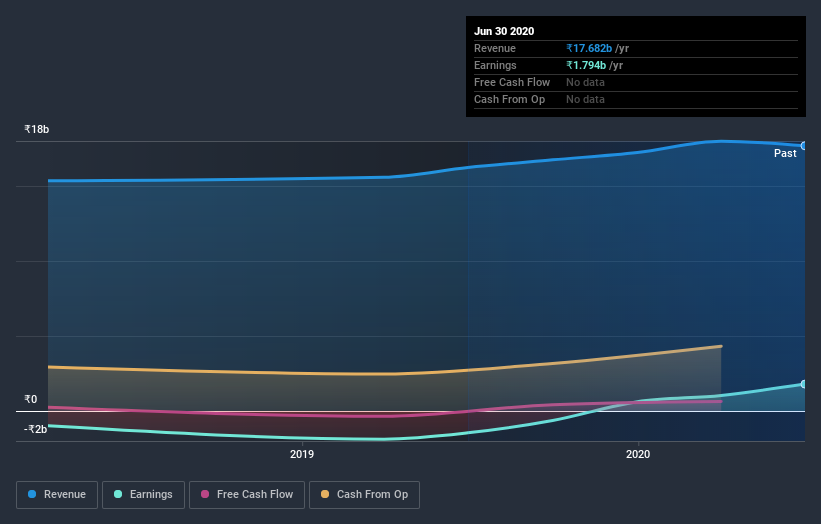Click the Revenue label in tooltip
Image resolution: width=821 pixels, height=524 pixels.
click(495, 49)
